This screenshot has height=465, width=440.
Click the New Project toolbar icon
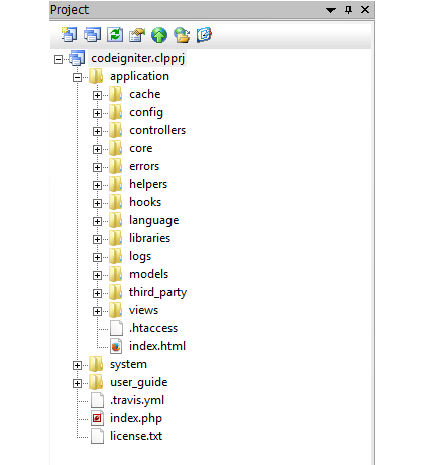pos(69,35)
